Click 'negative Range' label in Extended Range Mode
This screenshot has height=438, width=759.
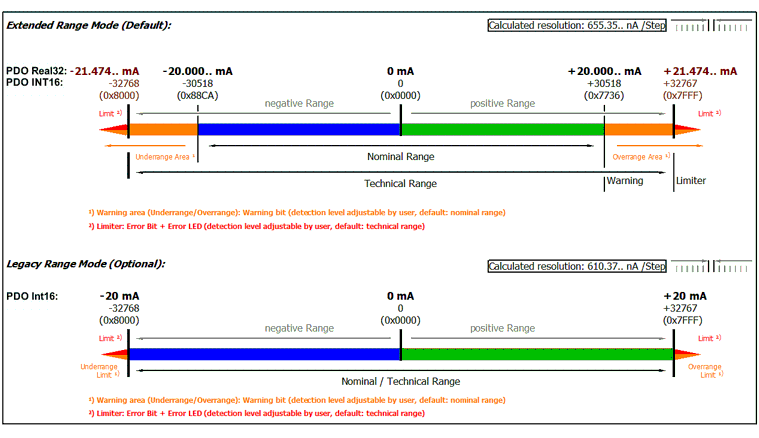click(299, 103)
